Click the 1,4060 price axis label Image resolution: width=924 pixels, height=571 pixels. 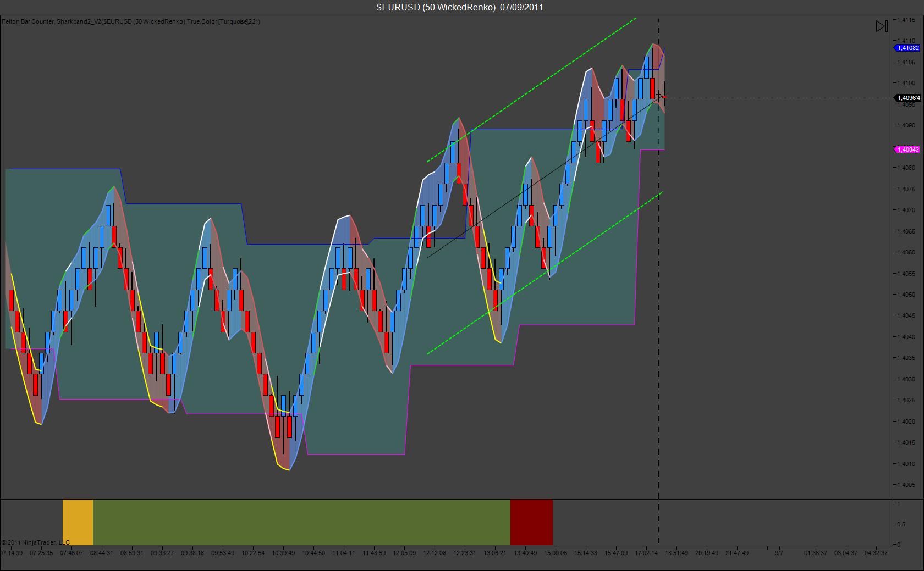click(x=906, y=252)
